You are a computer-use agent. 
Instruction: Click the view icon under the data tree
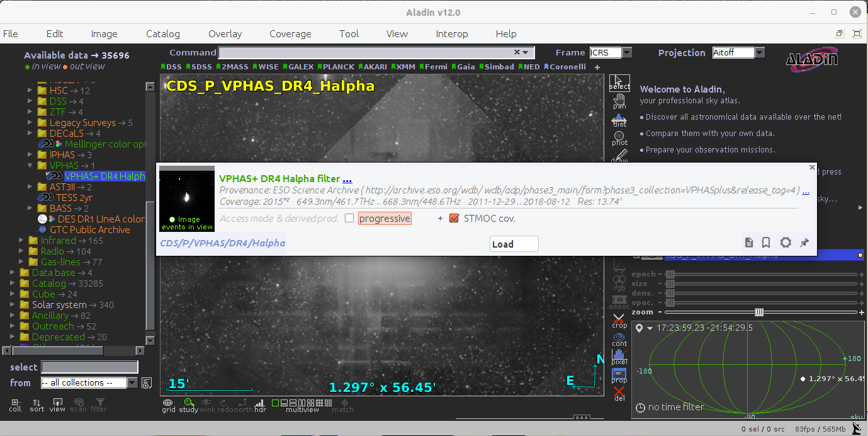pos(57,404)
